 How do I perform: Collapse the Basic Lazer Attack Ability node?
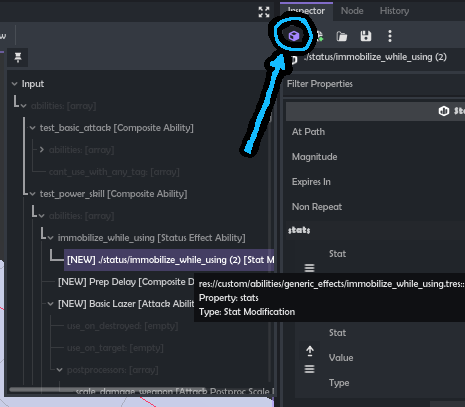[50, 304]
